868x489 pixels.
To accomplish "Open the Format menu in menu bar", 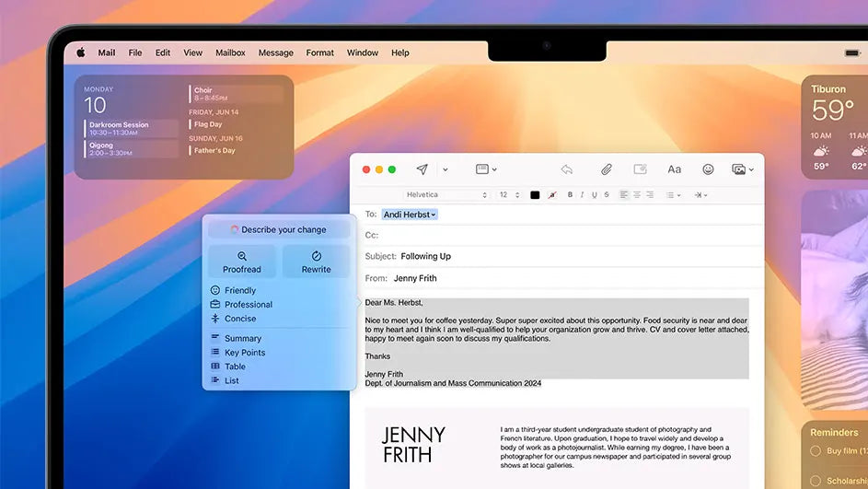I will pyautogui.click(x=319, y=53).
